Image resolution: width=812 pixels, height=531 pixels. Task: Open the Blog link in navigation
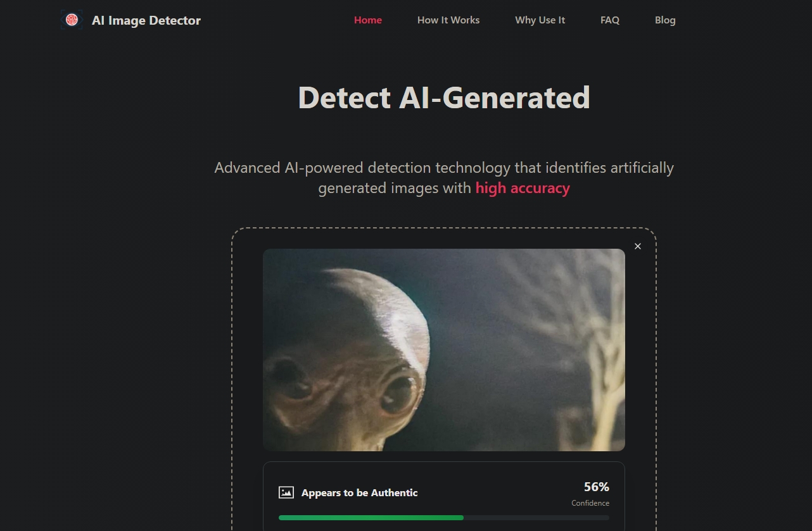(665, 20)
